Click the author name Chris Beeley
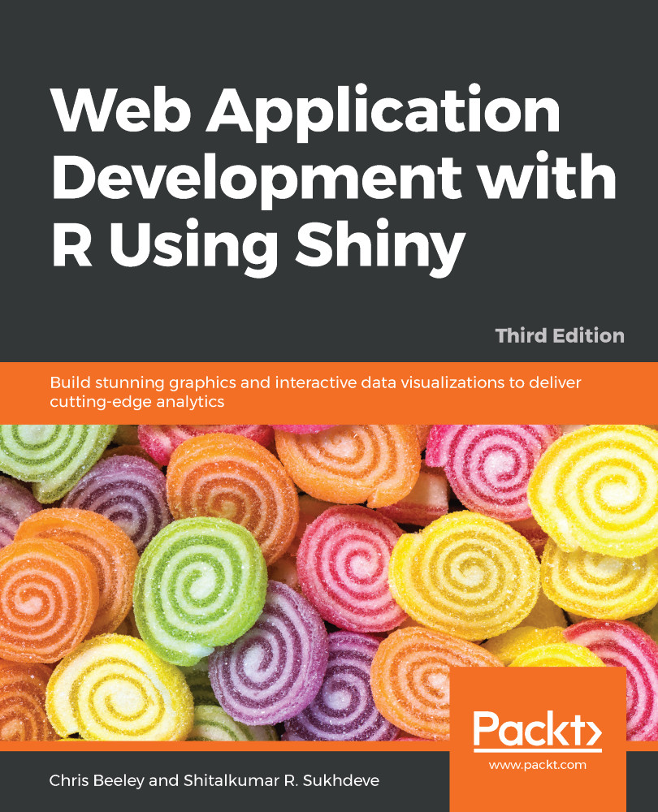 (x=92, y=780)
